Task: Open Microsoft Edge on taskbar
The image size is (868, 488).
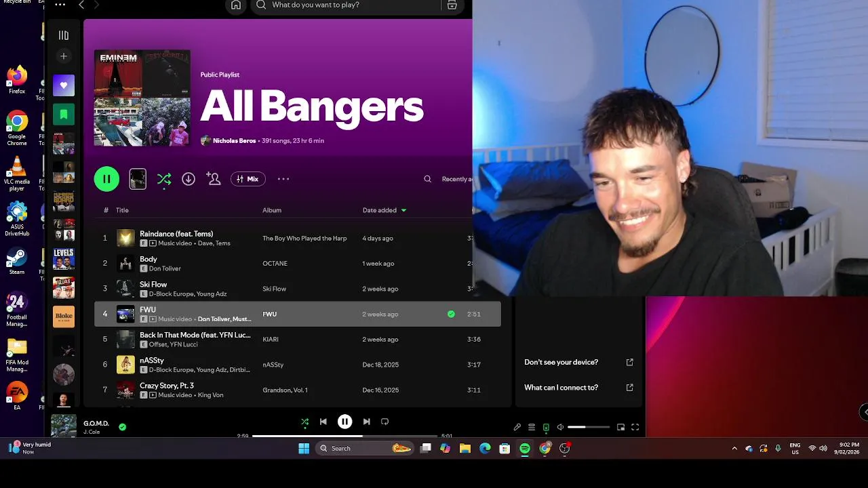Action: tap(485, 448)
